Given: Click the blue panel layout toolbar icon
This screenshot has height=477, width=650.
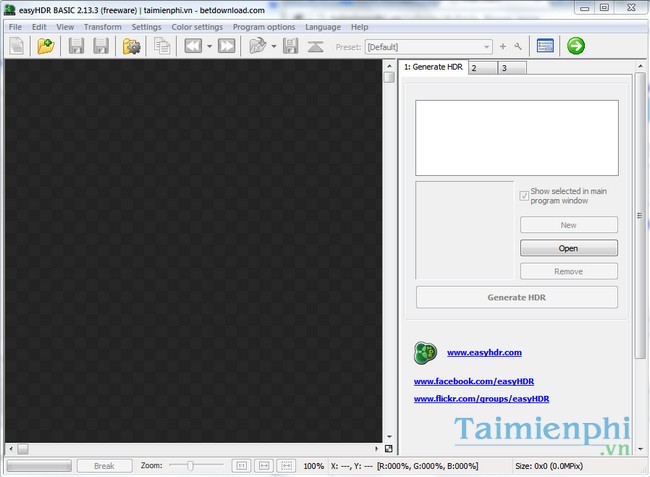Looking at the screenshot, I should pyautogui.click(x=545, y=46).
